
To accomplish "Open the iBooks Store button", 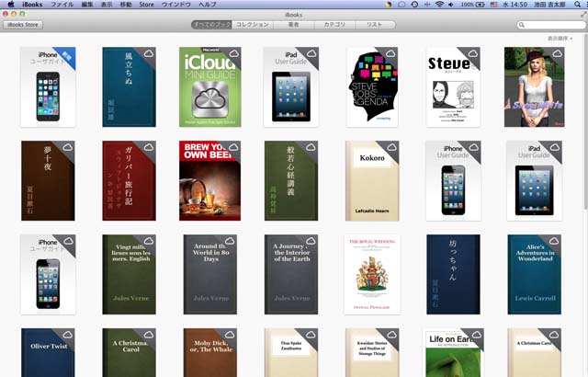I will pos(23,25).
